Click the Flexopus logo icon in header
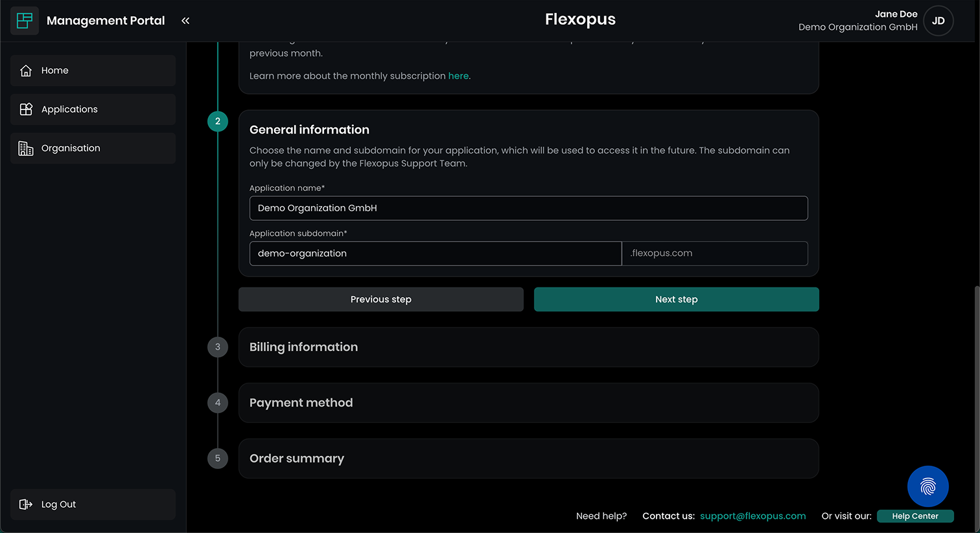Image resolution: width=980 pixels, height=533 pixels. click(25, 21)
